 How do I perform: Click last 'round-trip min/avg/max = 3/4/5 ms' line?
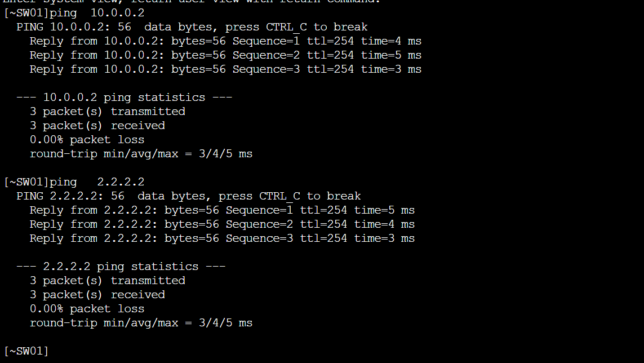(141, 323)
